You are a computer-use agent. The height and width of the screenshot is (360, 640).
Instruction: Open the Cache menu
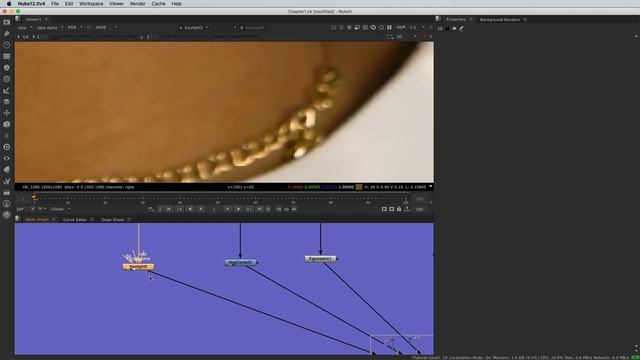point(158,4)
